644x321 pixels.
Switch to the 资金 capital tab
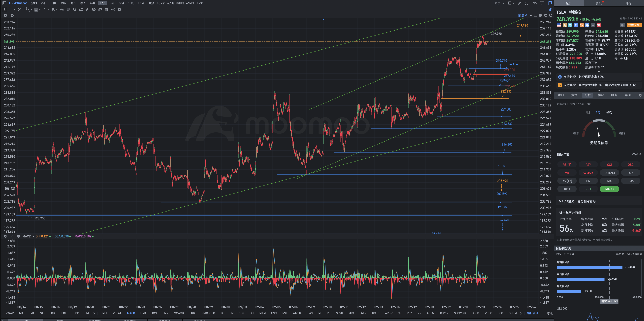[574, 95]
